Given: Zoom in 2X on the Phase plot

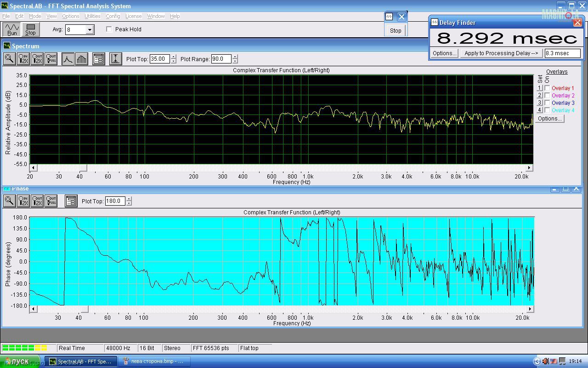Looking at the screenshot, I should point(23,201).
